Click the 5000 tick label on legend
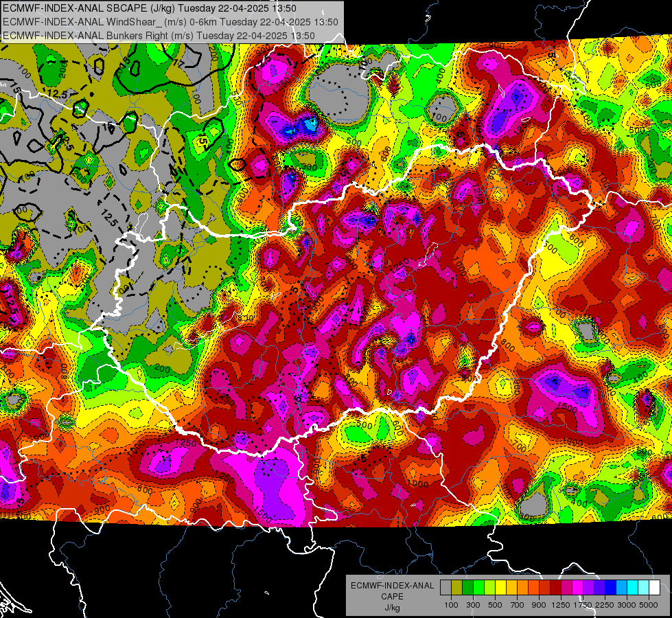The height and width of the screenshot is (618, 672). coord(649,605)
